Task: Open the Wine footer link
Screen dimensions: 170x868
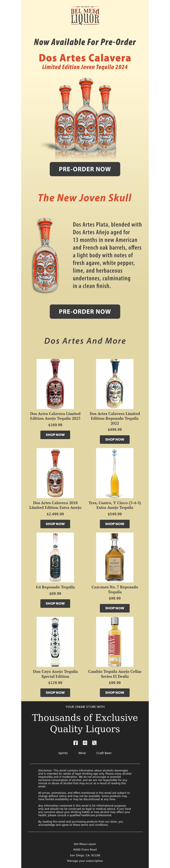Action: click(x=82, y=753)
